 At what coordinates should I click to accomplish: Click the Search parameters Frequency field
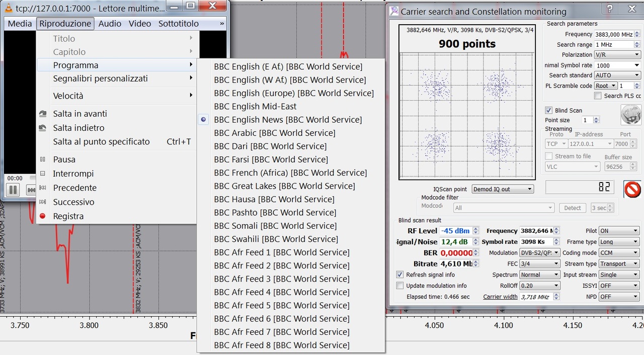coord(613,35)
